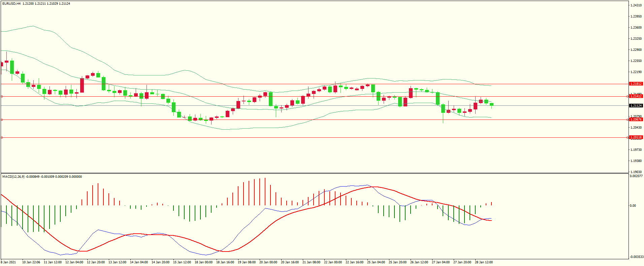This screenshot has width=644, height=266.
Task: Click the 28 Jan 12:00 time label
Action: (484, 262)
